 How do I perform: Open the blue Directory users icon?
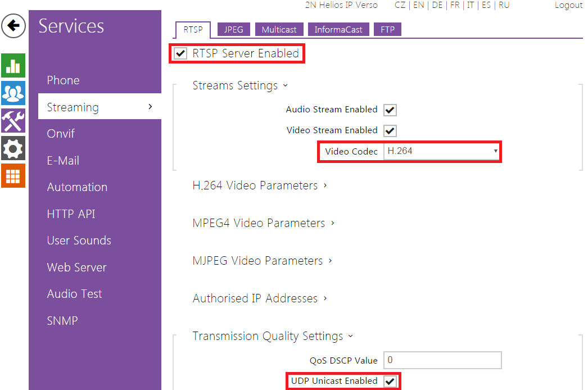click(13, 93)
